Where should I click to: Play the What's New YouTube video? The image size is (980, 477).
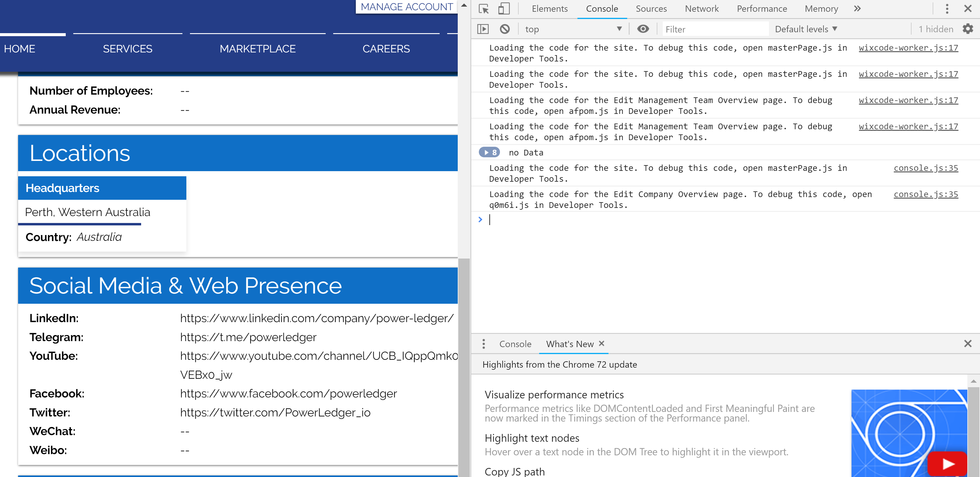pyautogui.click(x=947, y=464)
